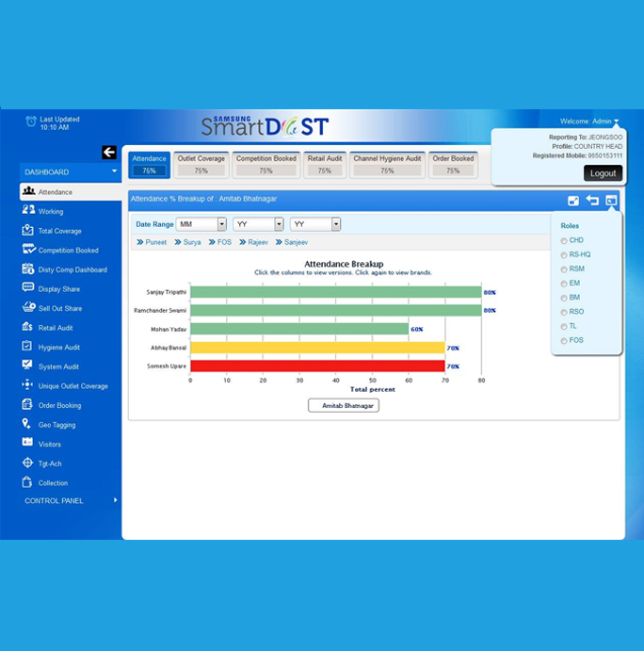Toggle the Welcome Admin dropdown arrow
644x651 pixels.
(616, 122)
